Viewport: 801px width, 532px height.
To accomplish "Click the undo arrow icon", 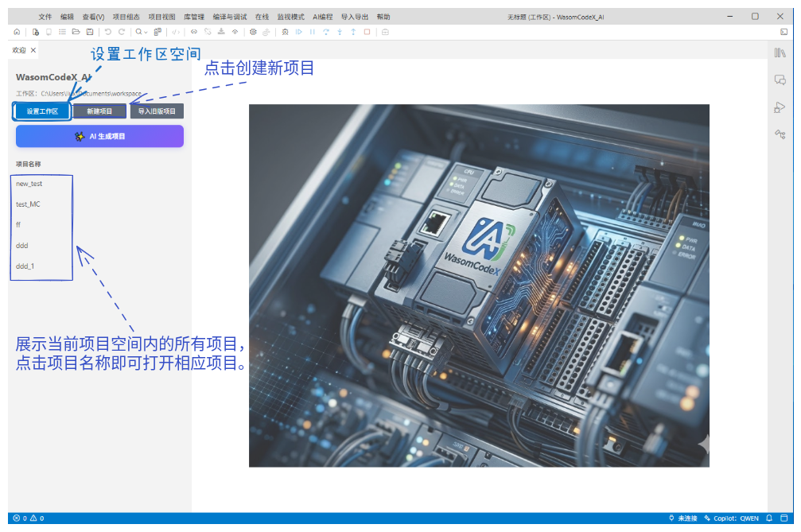I will coord(108,32).
